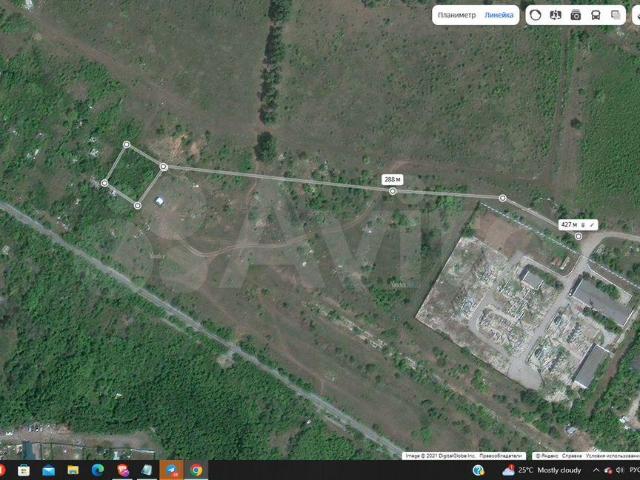Select the Линейка ruler mode
The height and width of the screenshot is (480, 640).
tap(499, 15)
